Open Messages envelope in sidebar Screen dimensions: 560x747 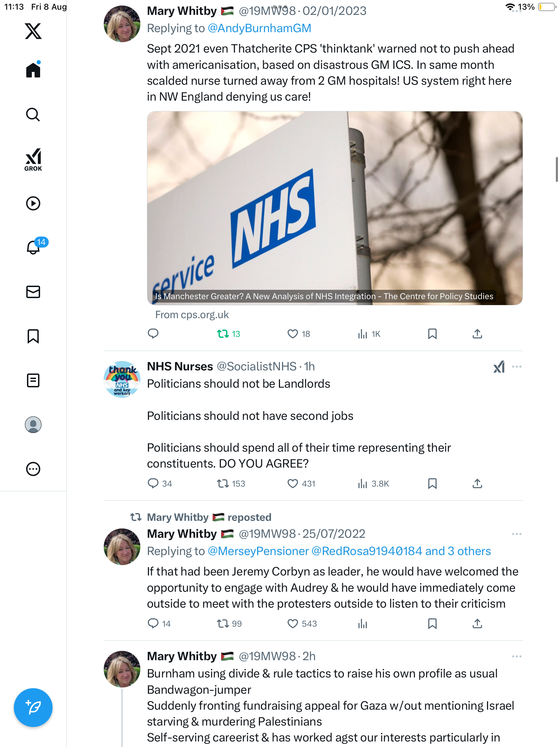point(33,292)
